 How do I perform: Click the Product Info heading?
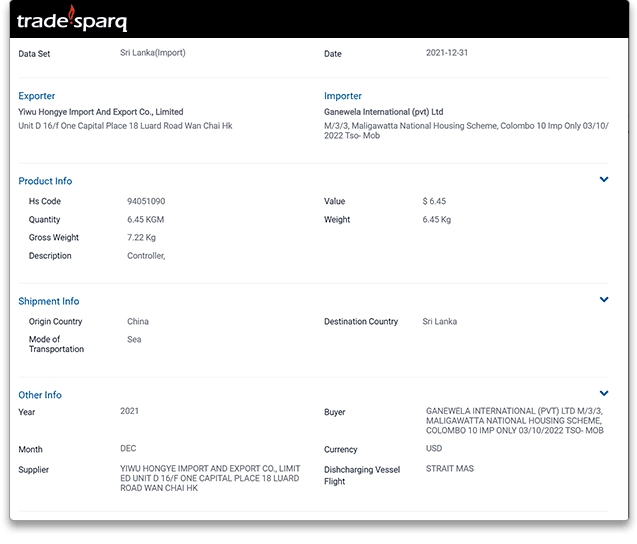(x=45, y=181)
